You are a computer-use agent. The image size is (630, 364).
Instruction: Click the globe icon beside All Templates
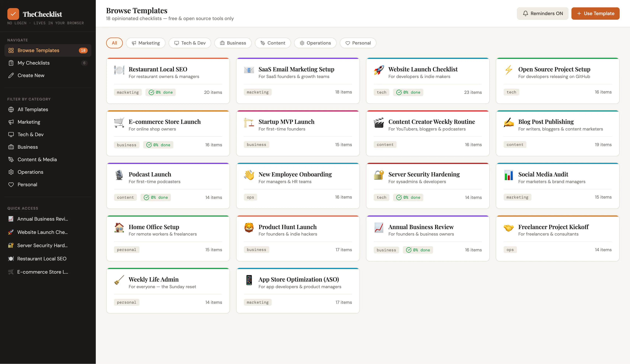[11, 109]
